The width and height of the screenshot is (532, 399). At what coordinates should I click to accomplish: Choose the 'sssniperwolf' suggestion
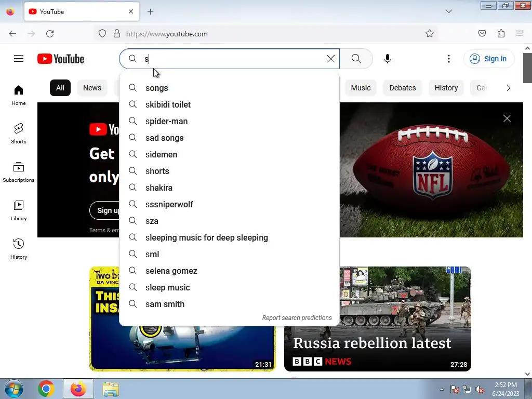point(229,204)
